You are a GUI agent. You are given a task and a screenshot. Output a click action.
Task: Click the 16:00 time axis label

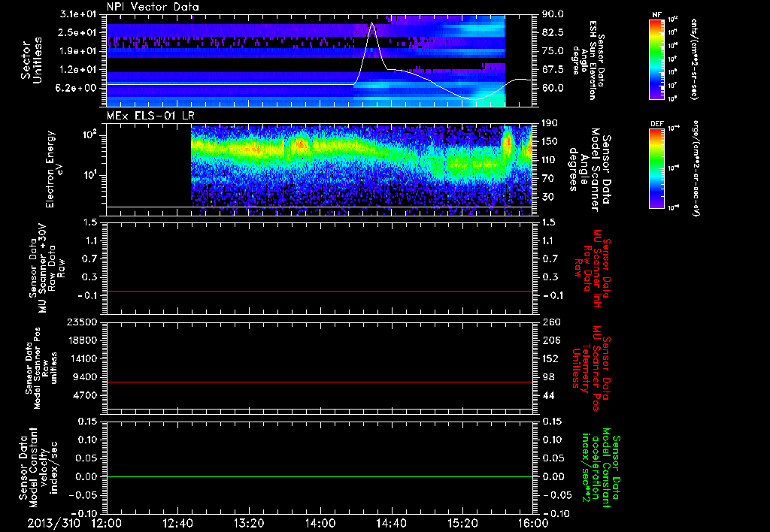click(x=534, y=523)
